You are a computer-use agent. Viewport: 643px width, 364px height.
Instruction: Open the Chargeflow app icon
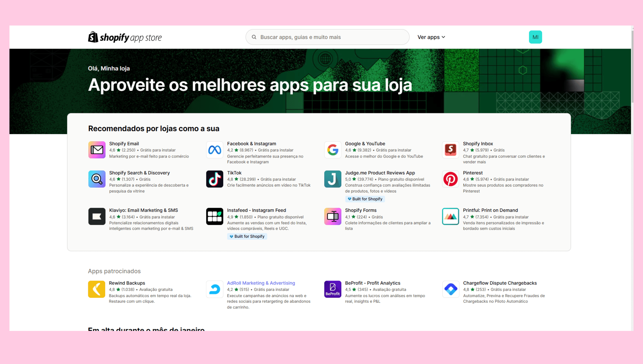[x=451, y=289]
